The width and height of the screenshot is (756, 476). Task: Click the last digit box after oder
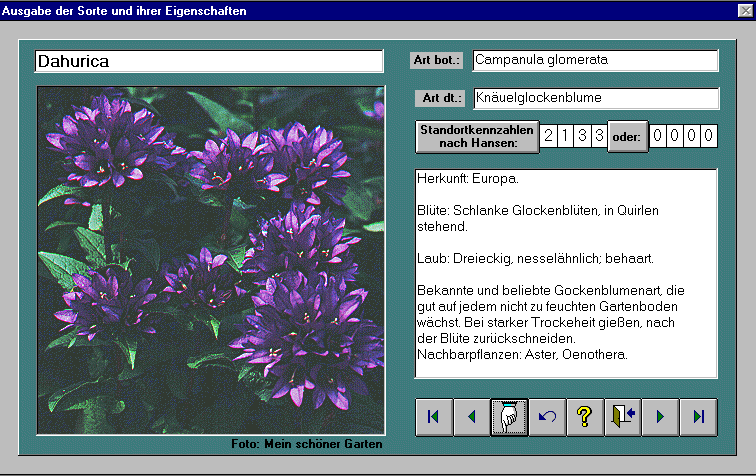point(708,136)
